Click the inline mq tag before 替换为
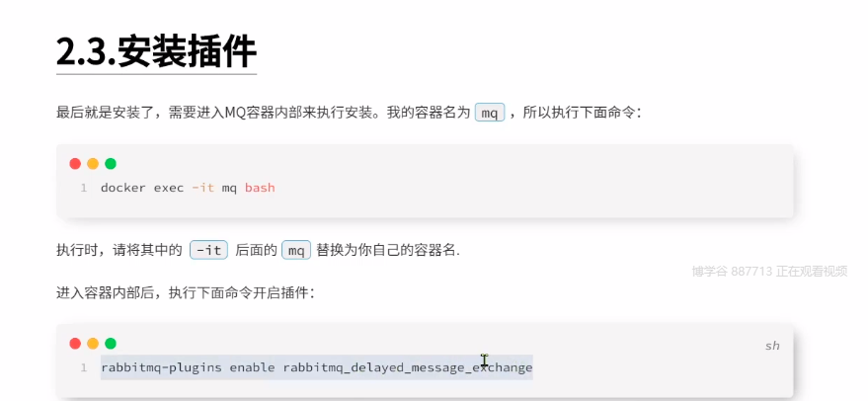This screenshot has width=868, height=401. click(x=296, y=250)
